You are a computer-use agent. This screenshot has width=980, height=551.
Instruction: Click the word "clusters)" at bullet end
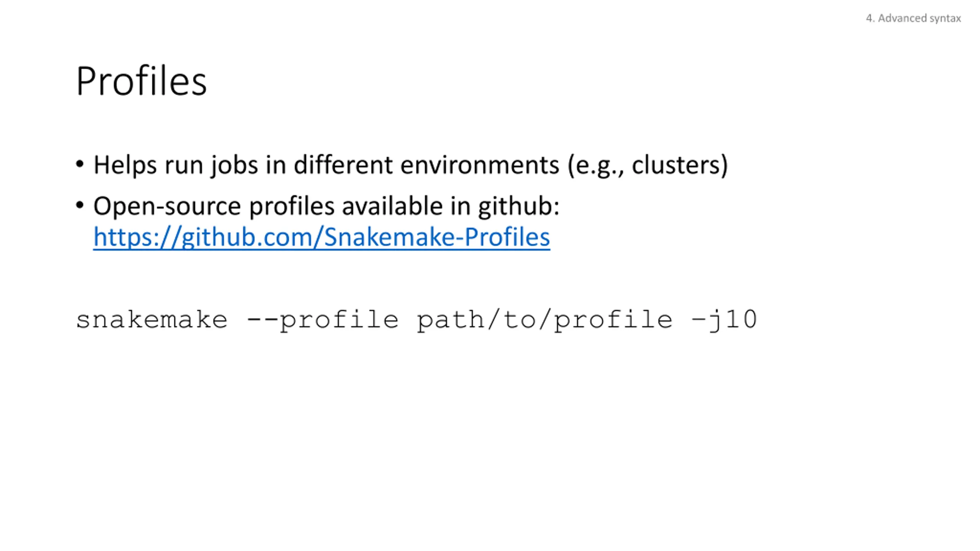point(679,165)
